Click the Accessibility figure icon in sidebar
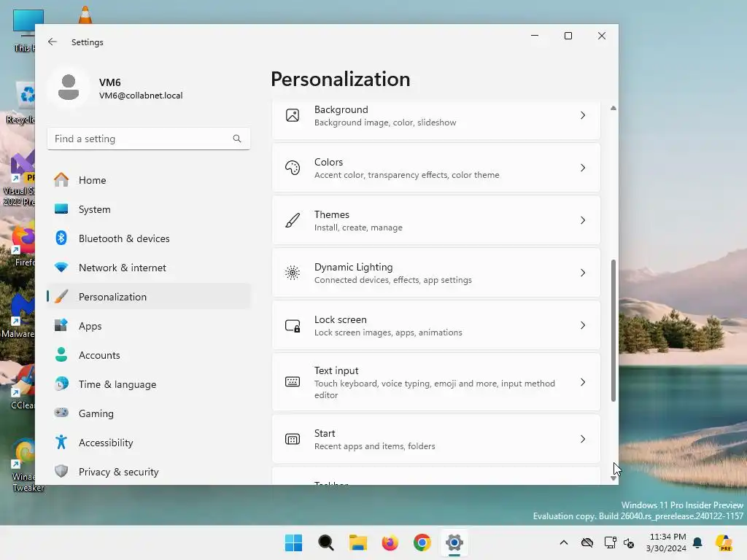The width and height of the screenshot is (747, 560). [x=61, y=443]
